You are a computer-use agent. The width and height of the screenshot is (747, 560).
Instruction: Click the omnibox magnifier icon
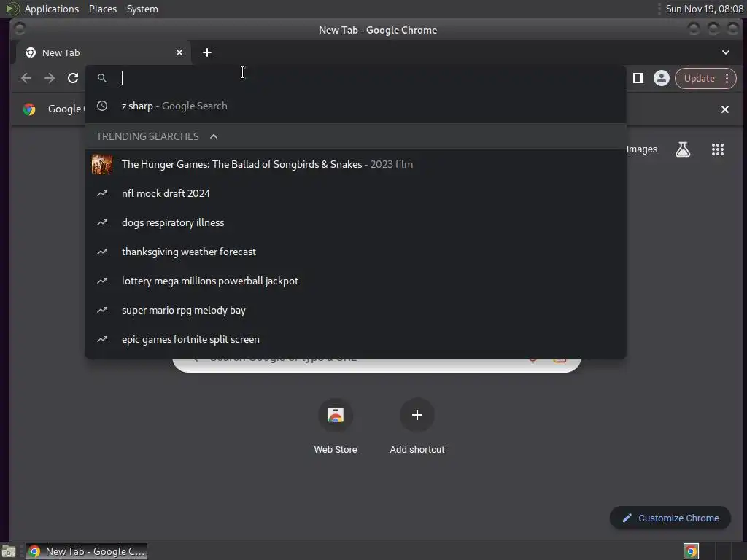[102, 78]
